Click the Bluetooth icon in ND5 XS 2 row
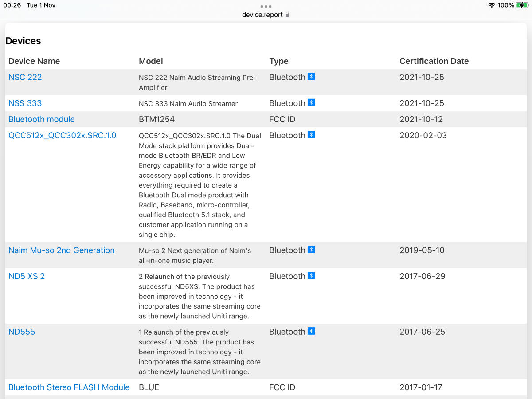Image resolution: width=532 pixels, height=399 pixels. click(x=311, y=275)
